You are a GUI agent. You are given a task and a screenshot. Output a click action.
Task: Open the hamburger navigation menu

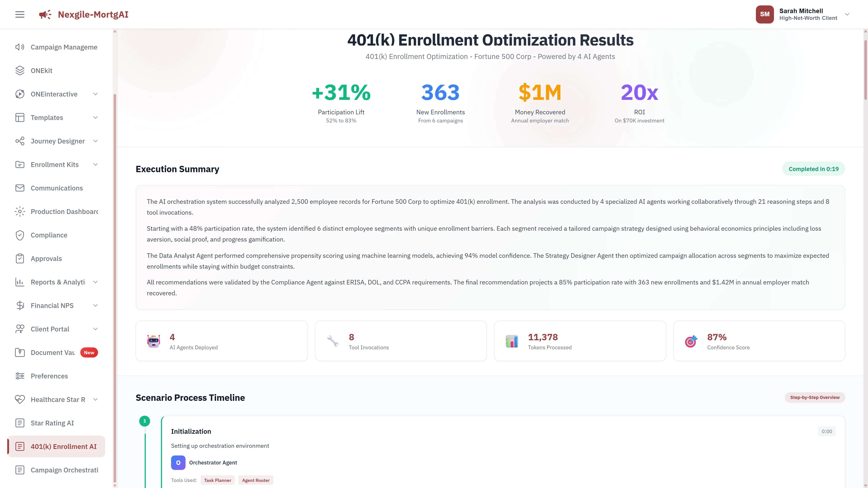pos(19,14)
